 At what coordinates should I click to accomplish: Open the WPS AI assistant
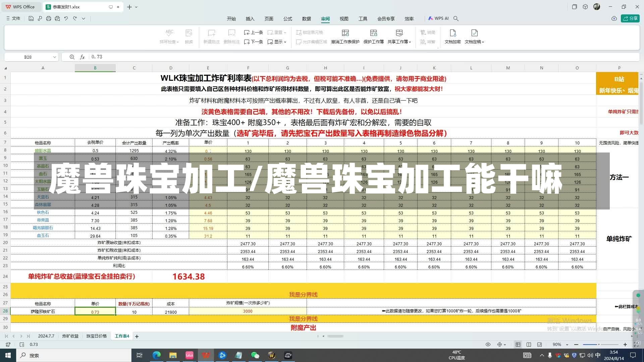click(x=438, y=18)
